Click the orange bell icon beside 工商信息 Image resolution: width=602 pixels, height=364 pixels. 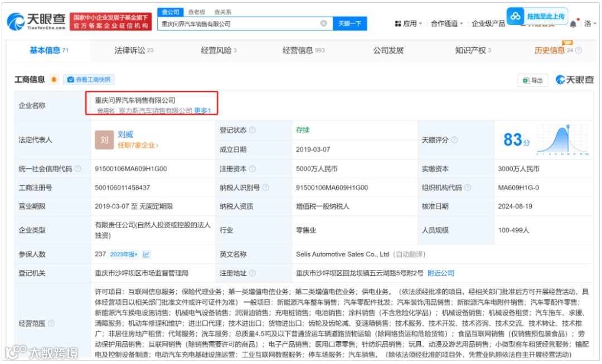[54, 80]
